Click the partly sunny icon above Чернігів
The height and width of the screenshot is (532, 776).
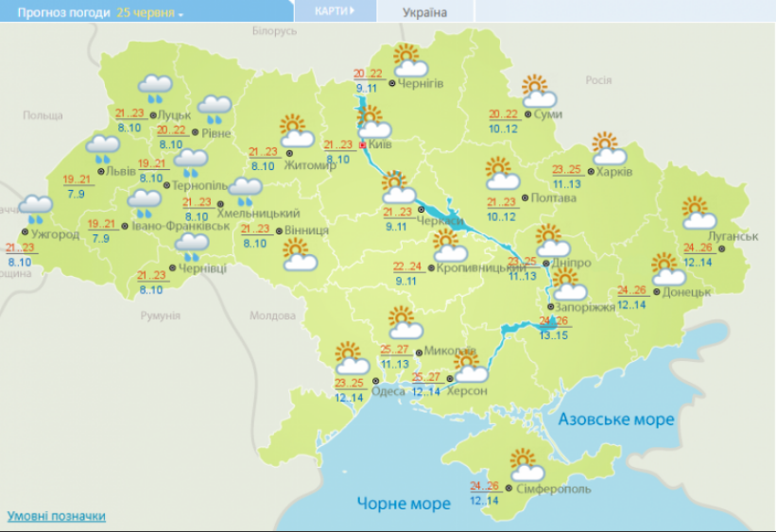(410, 60)
